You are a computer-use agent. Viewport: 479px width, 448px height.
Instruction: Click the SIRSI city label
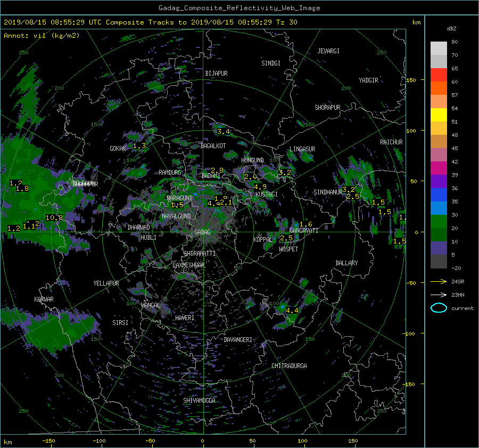(x=120, y=323)
